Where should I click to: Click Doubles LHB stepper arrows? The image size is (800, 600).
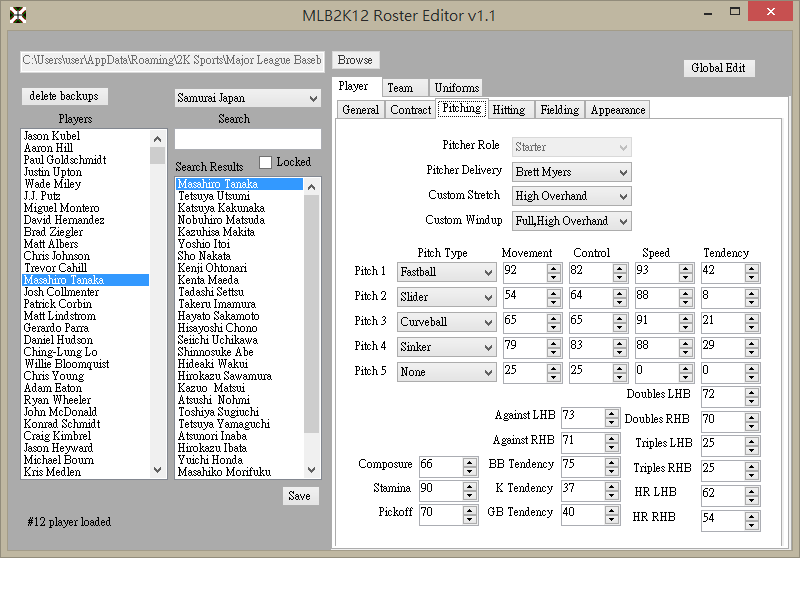[x=752, y=396]
